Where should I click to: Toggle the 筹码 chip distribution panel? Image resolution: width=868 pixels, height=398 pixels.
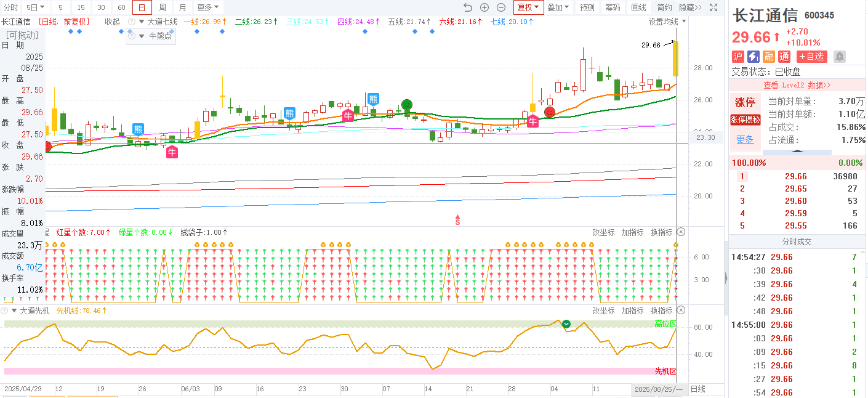tap(613, 7)
